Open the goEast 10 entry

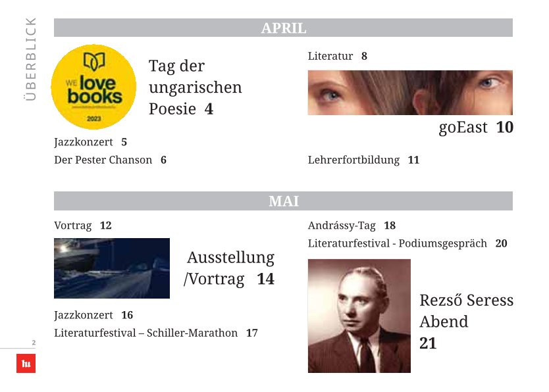click(x=476, y=128)
